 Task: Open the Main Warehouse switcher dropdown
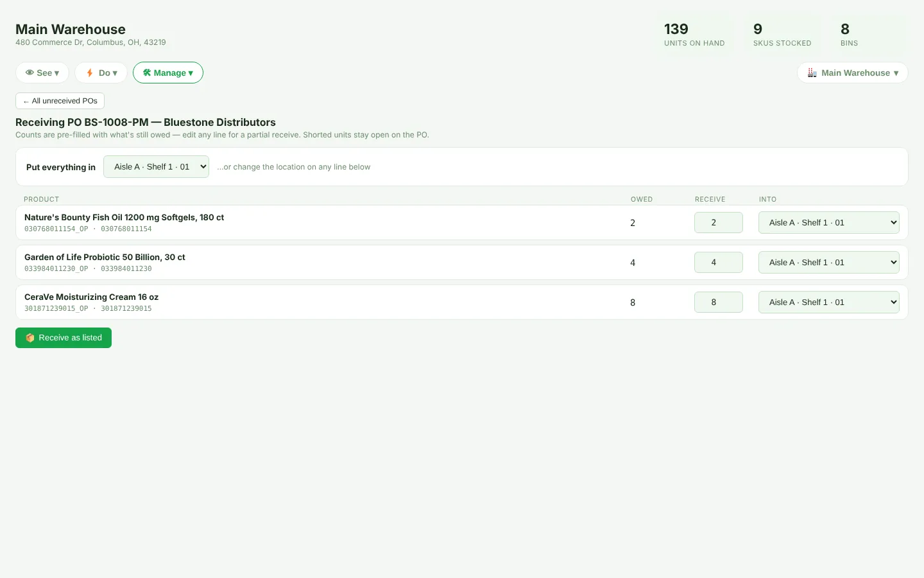coord(852,73)
